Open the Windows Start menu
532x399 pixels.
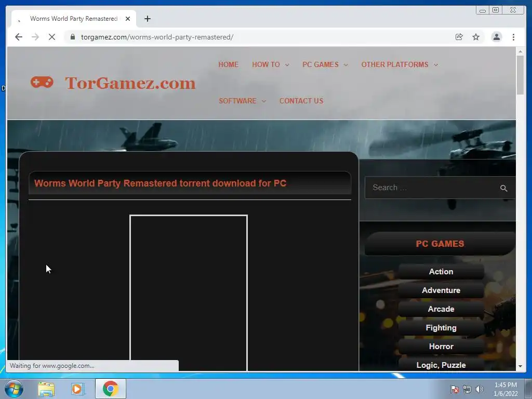14,389
